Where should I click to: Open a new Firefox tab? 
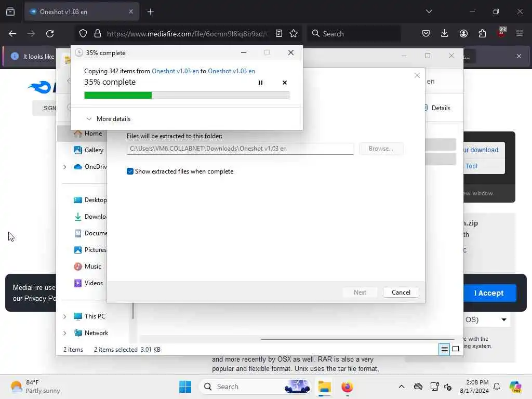[x=150, y=12]
